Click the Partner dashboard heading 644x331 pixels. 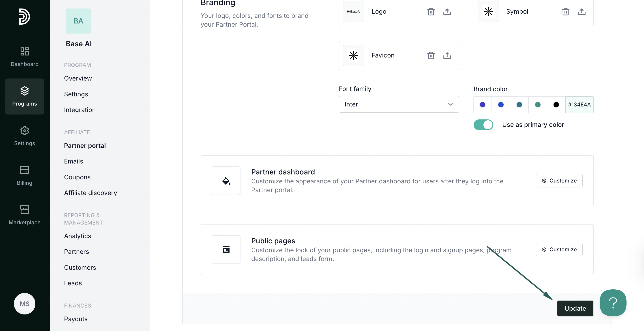283,172
